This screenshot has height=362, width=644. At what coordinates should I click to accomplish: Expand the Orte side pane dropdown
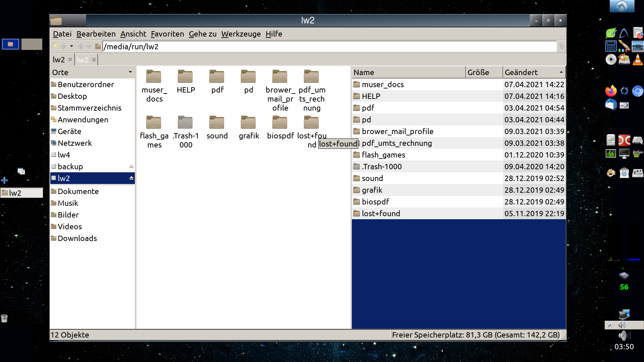130,72
